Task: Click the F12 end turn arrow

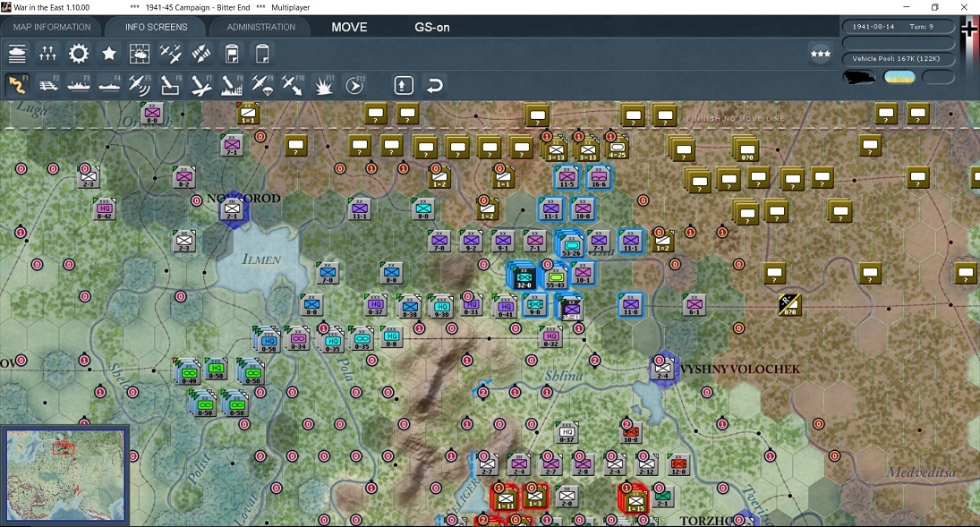Action: [354, 85]
